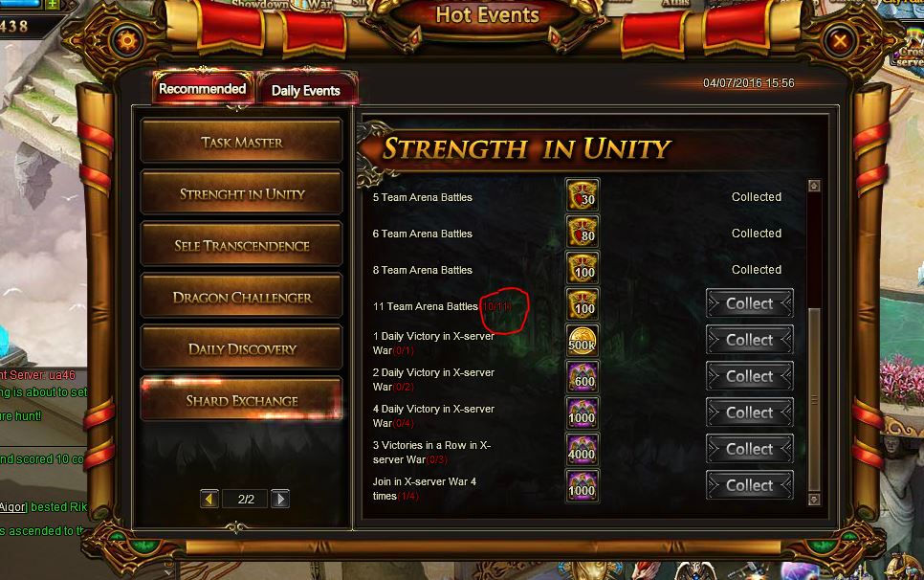924x580 pixels.
Task: Select the Recommended tab
Action: pos(203,88)
